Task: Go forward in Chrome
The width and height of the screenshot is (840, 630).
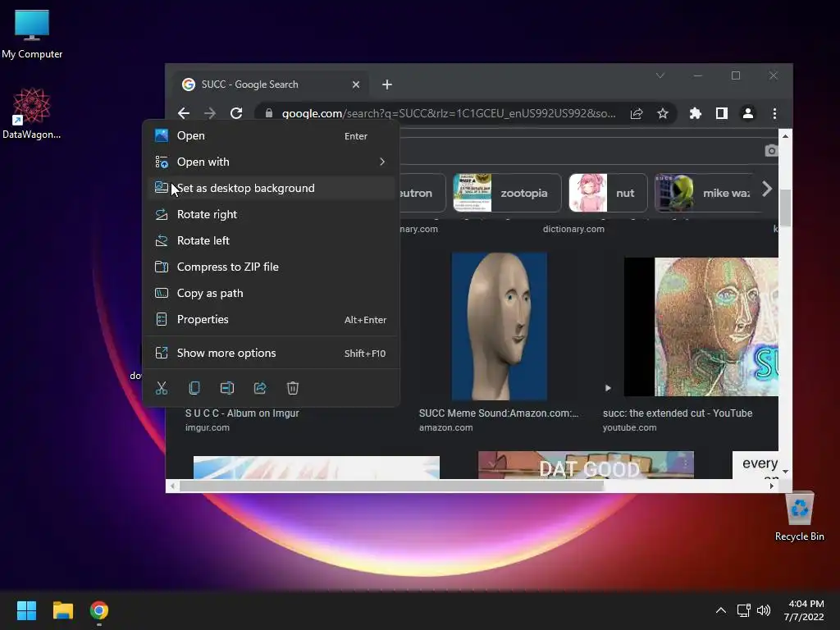Action: click(210, 113)
